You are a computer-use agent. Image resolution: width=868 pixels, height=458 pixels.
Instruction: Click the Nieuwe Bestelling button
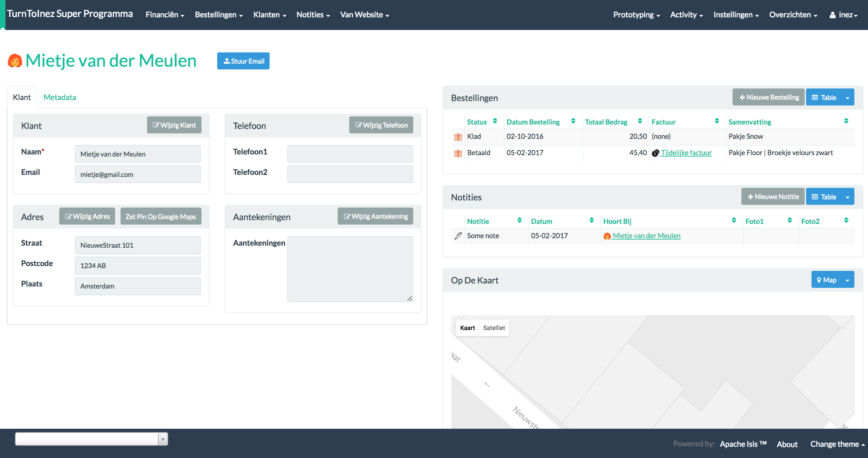coord(769,97)
